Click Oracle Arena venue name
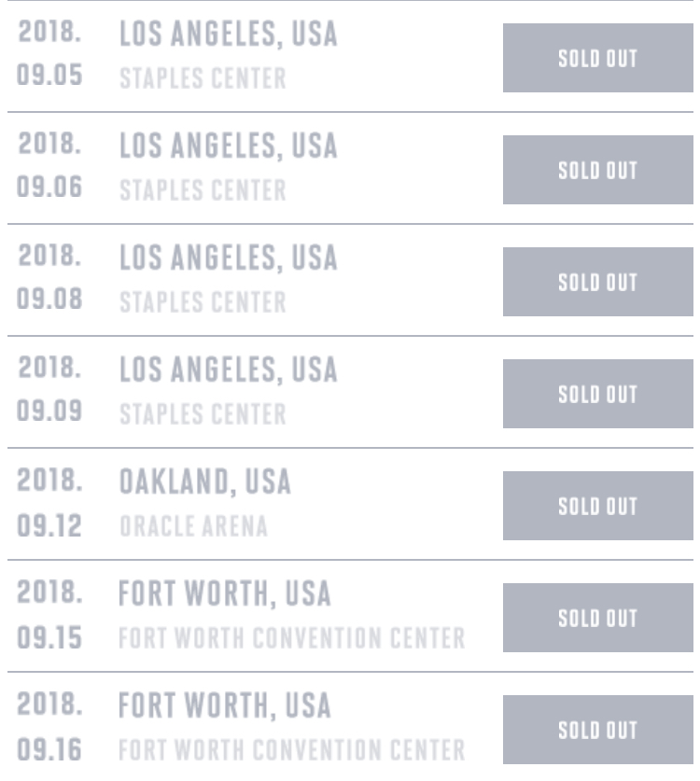This screenshot has height=781, width=700. pos(193,526)
